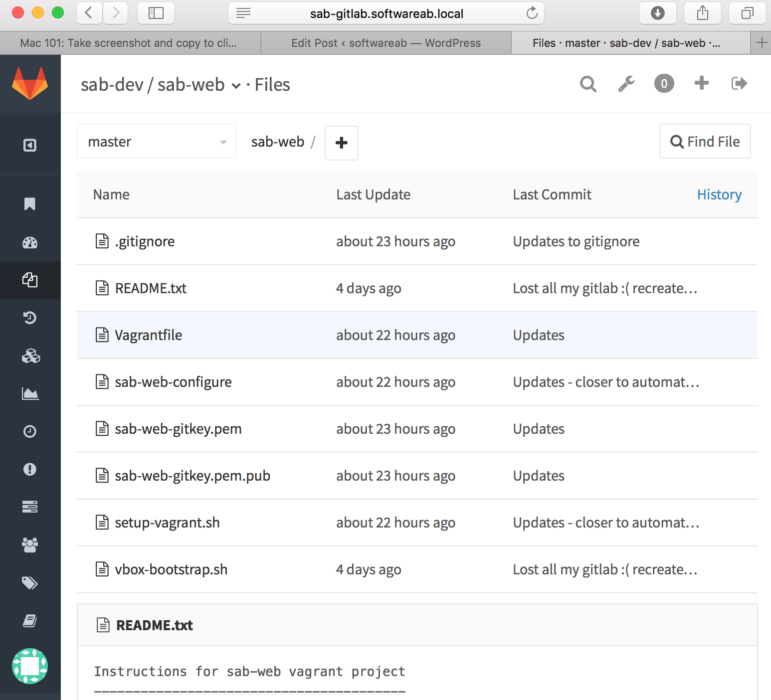The width and height of the screenshot is (771, 700).
Task: Expand the master branch dropdown
Action: pos(156,142)
